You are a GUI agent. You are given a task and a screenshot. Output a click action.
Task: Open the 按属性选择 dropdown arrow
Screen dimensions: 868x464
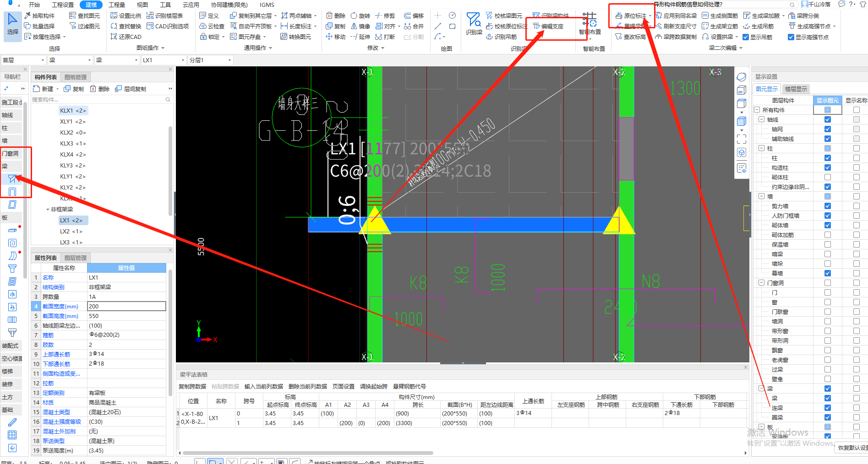click(64, 37)
